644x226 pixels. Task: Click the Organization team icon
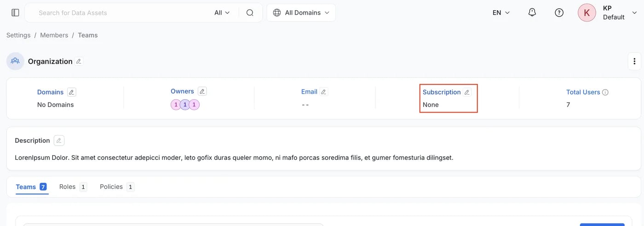(x=15, y=61)
